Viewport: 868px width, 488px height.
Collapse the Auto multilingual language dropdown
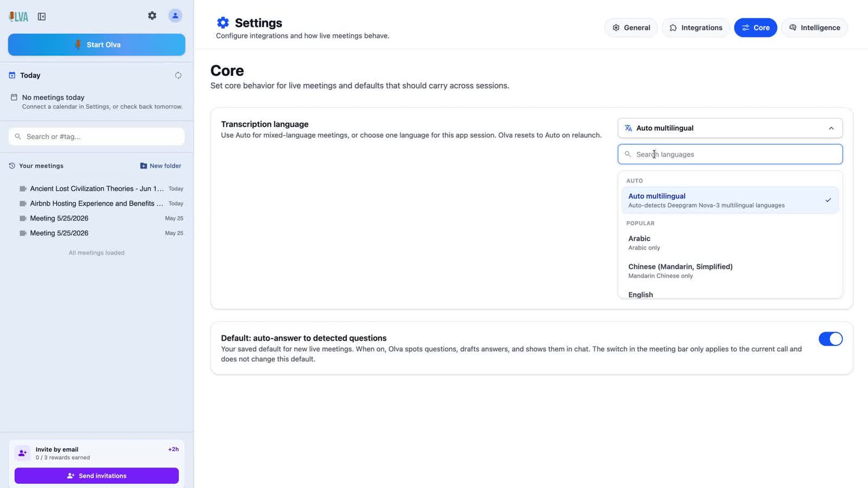click(730, 128)
